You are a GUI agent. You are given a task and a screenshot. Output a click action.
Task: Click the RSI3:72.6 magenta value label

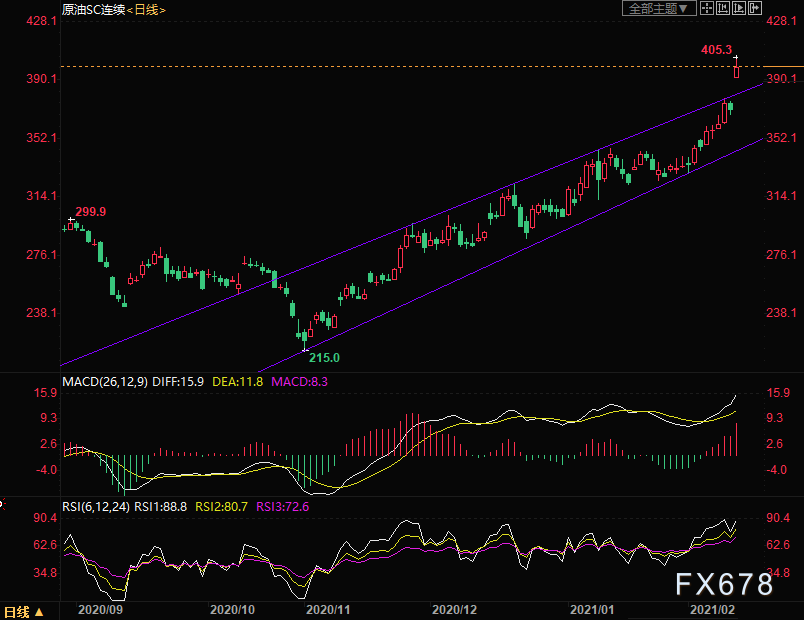point(283,507)
